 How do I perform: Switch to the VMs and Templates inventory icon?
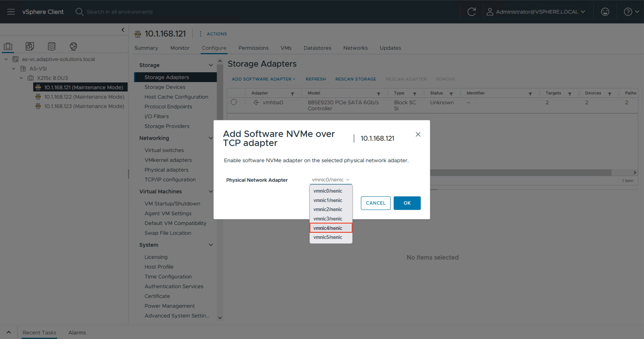(30, 46)
